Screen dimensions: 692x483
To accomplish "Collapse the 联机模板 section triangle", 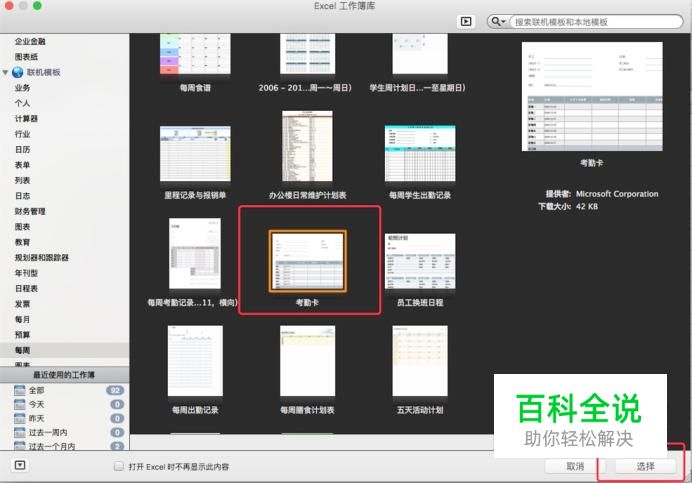I will (5, 72).
